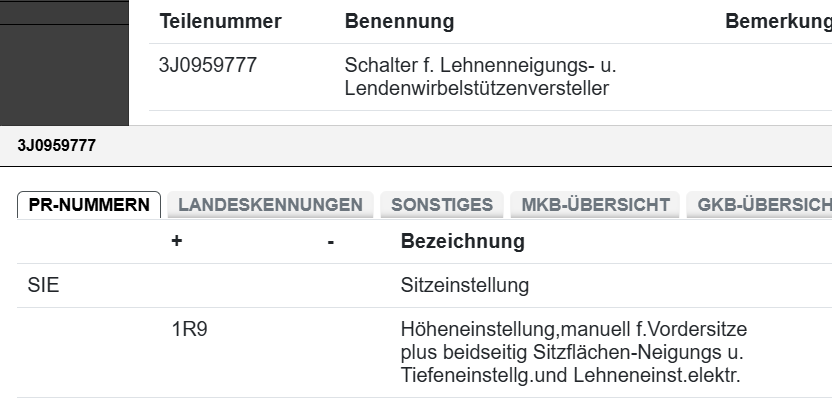Image resolution: width=832 pixels, height=408 pixels.
Task: Select part number 3J0959777 in the table row
Action: coord(208,66)
